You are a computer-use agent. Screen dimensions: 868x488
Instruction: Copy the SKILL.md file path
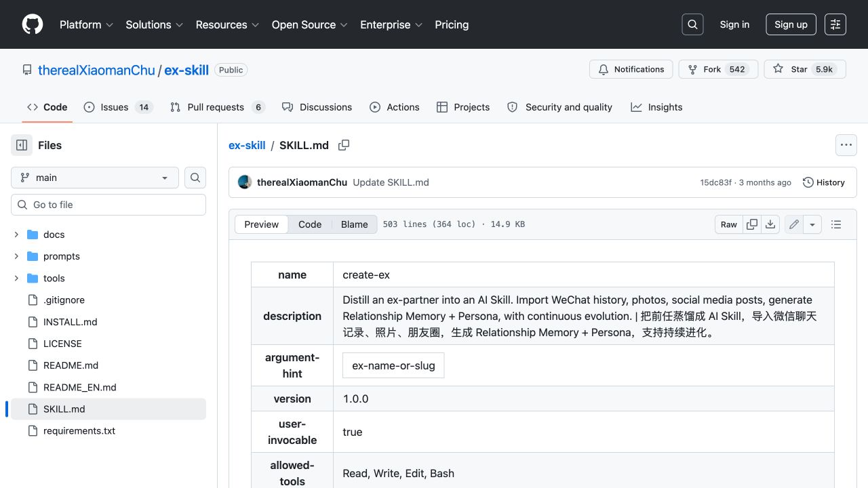coord(344,145)
